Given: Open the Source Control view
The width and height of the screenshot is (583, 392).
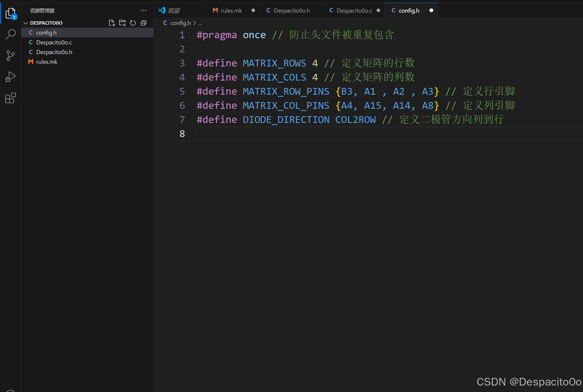Looking at the screenshot, I should click(x=11, y=56).
